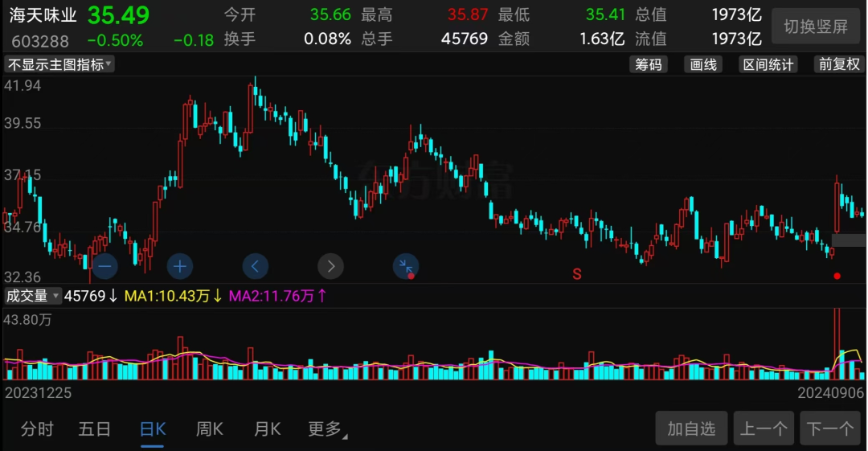
Task: Shift chart right with the right arrow icon
Action: tap(330, 267)
